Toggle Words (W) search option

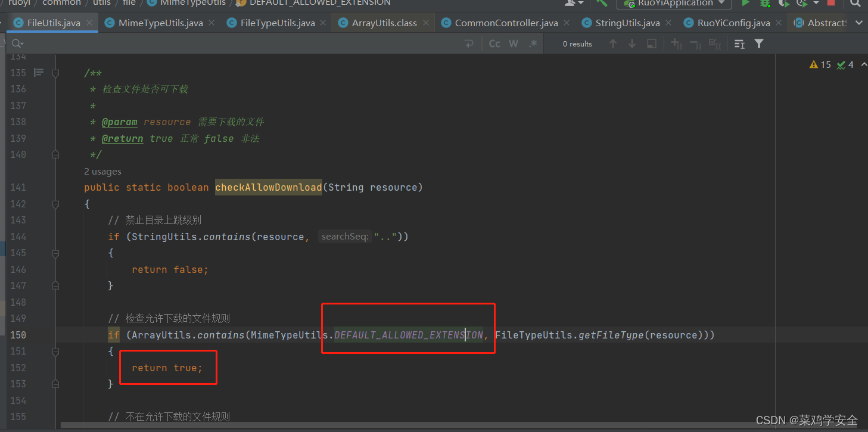tap(514, 43)
